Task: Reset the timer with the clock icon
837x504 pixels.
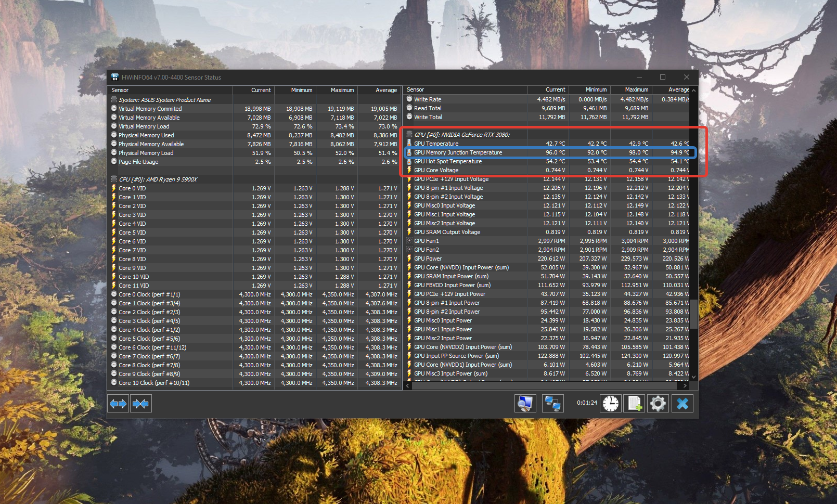Action: (x=611, y=404)
